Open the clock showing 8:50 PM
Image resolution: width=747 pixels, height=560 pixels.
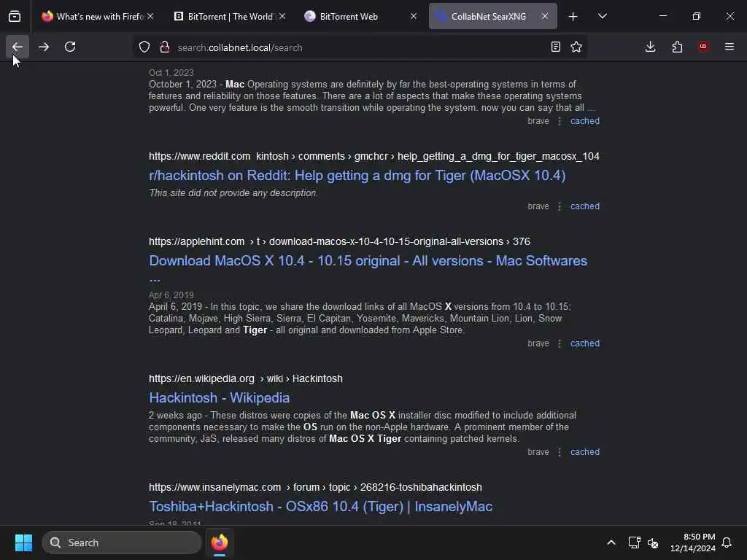pyautogui.click(x=693, y=542)
